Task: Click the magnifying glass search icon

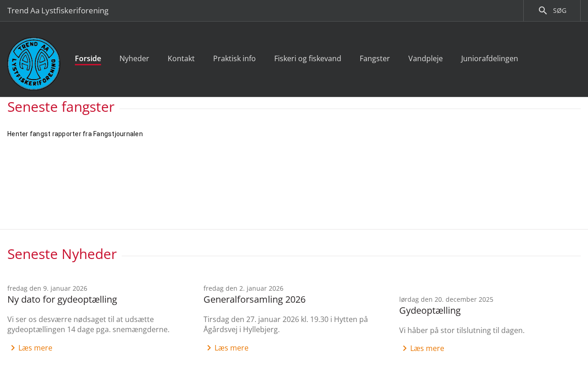Action: pyautogui.click(x=543, y=11)
